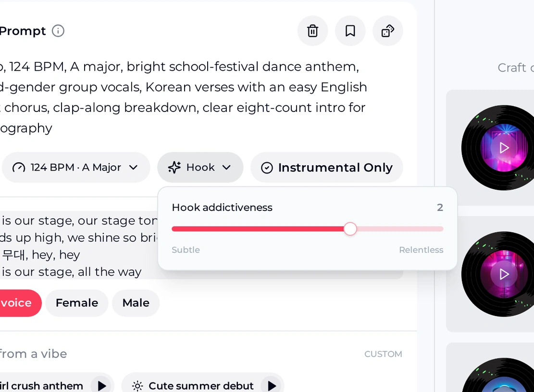Viewport: 534px width, 392px height.
Task: Play the Cute summer debut vibe preview
Action: click(x=272, y=386)
